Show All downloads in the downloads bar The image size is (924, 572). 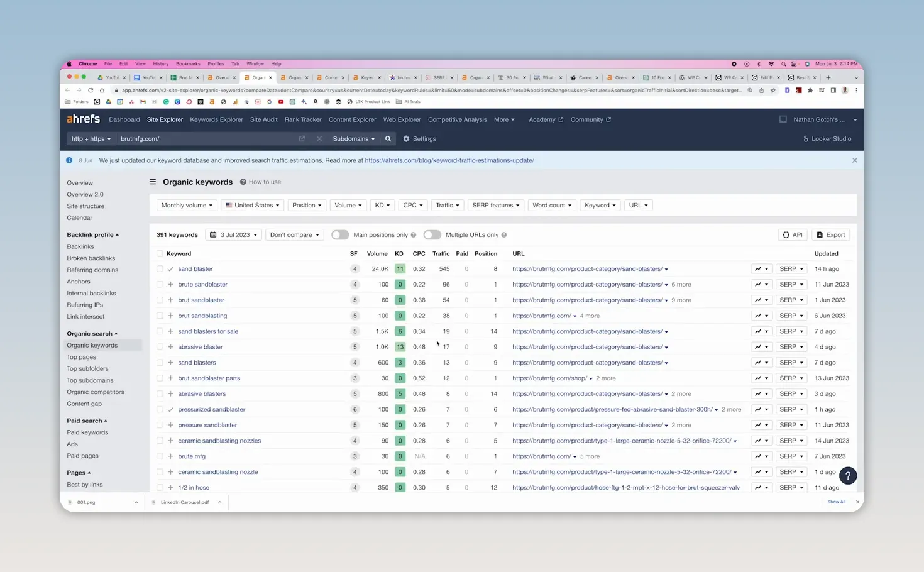[x=836, y=502]
